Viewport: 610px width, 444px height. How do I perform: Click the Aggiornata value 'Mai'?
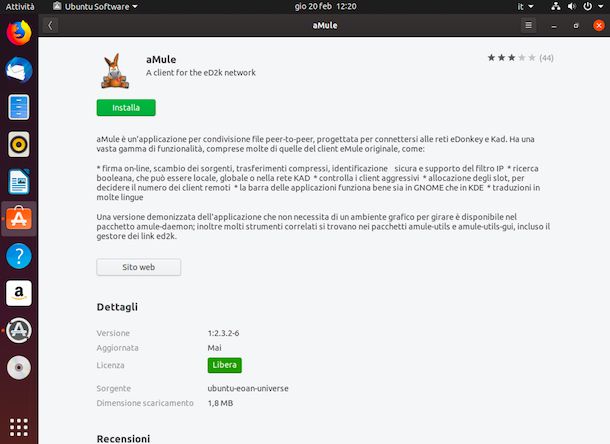214,348
